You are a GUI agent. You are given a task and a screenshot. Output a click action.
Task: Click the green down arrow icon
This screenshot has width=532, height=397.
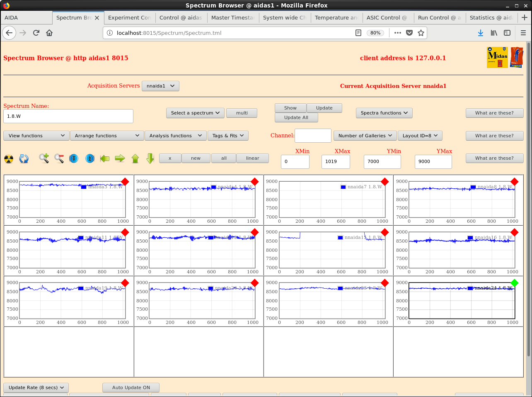150,158
